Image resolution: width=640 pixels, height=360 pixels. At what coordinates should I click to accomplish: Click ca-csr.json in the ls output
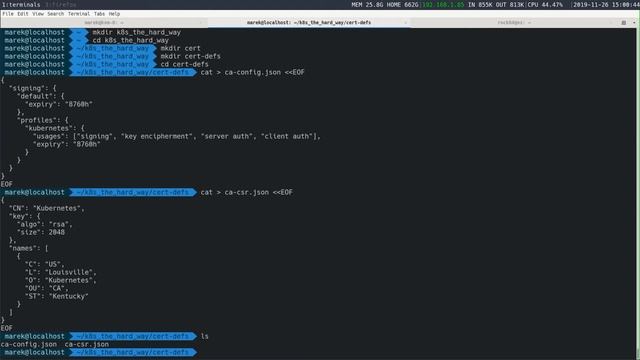87,344
